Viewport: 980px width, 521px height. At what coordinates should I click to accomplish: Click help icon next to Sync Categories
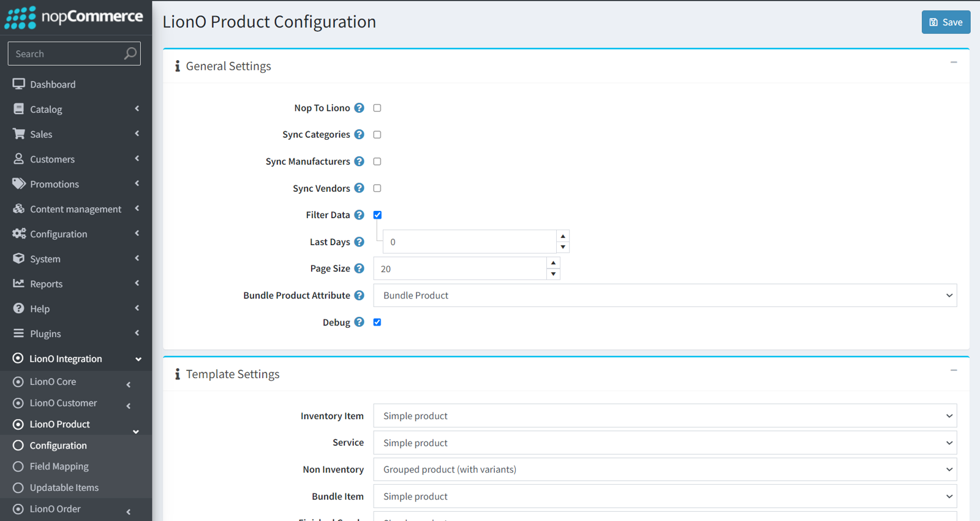(360, 134)
